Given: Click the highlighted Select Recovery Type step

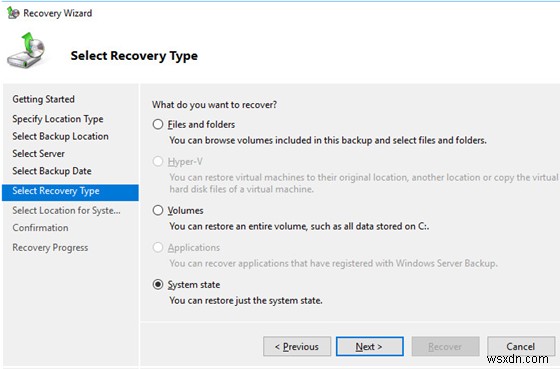Looking at the screenshot, I should [70, 192].
